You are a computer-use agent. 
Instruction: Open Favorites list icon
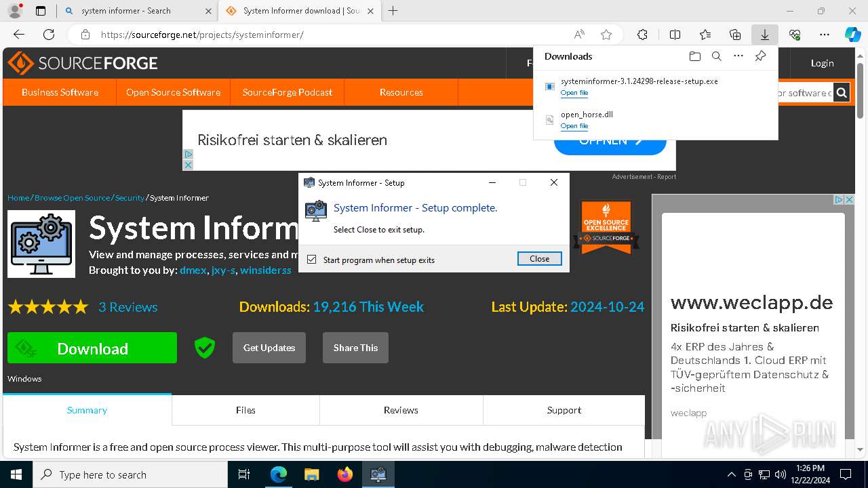click(x=705, y=35)
